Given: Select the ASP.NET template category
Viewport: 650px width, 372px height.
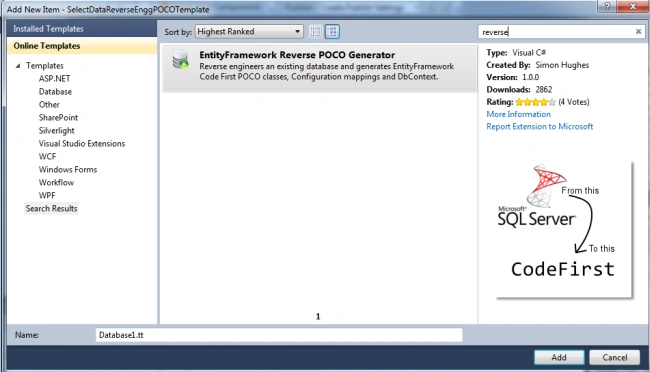Looking at the screenshot, I should 54,78.
